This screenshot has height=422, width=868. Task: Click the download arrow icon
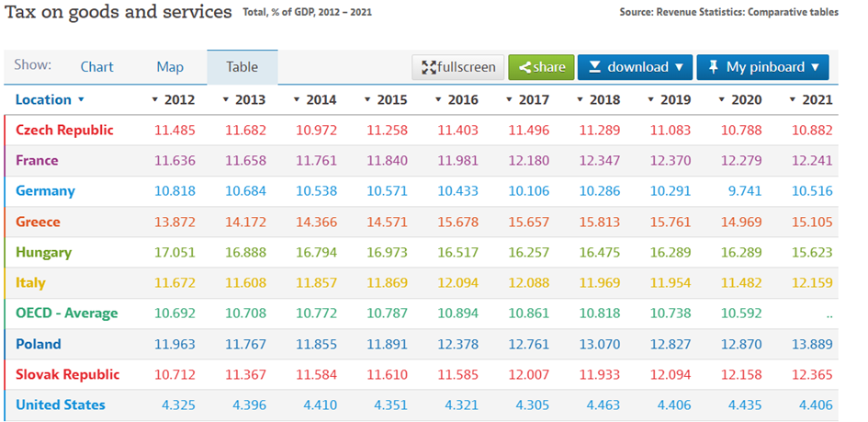(x=594, y=67)
